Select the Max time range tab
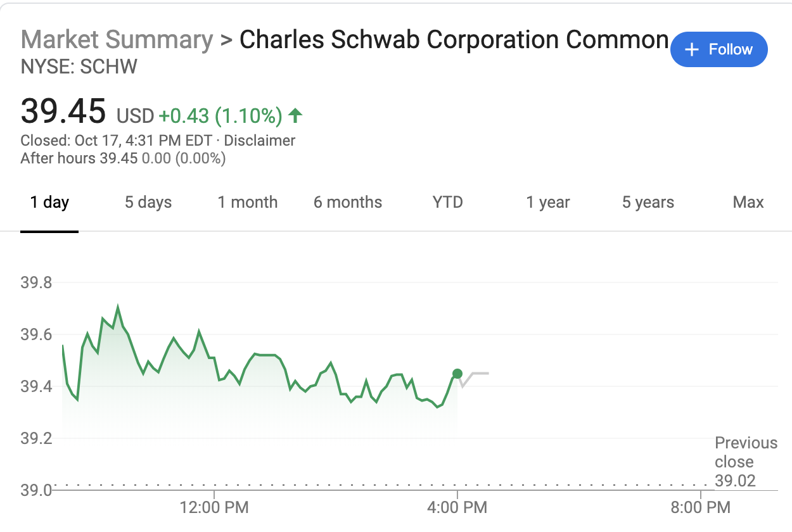Viewport: 792px width, 532px height. [x=748, y=202]
